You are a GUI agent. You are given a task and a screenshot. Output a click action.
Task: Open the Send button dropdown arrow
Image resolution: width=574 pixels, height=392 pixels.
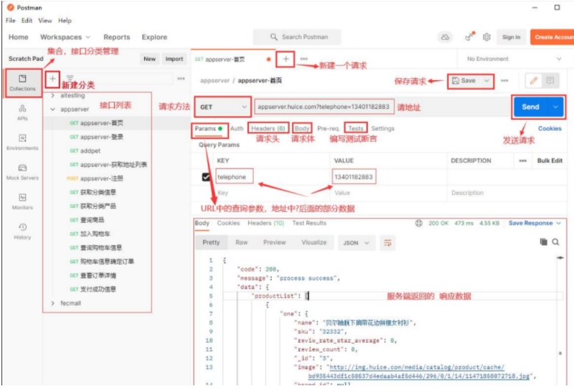click(556, 107)
